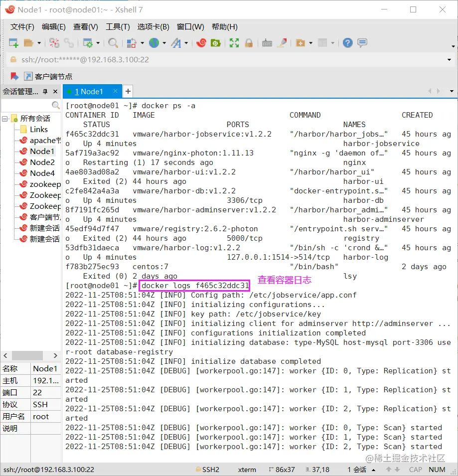The image size is (458, 476).
Task: Collapse the 所有会话 tree node
Action: (x=5, y=119)
